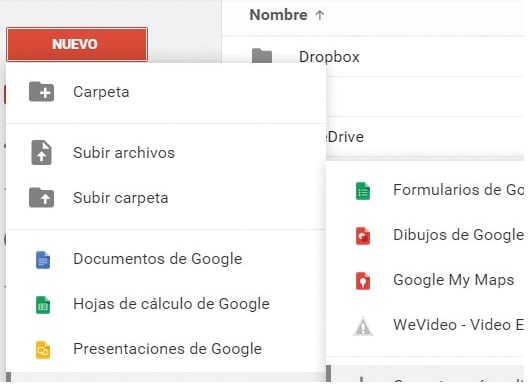The height and width of the screenshot is (388, 528).
Task: Sort by the Nombre column header
Action: click(x=278, y=15)
